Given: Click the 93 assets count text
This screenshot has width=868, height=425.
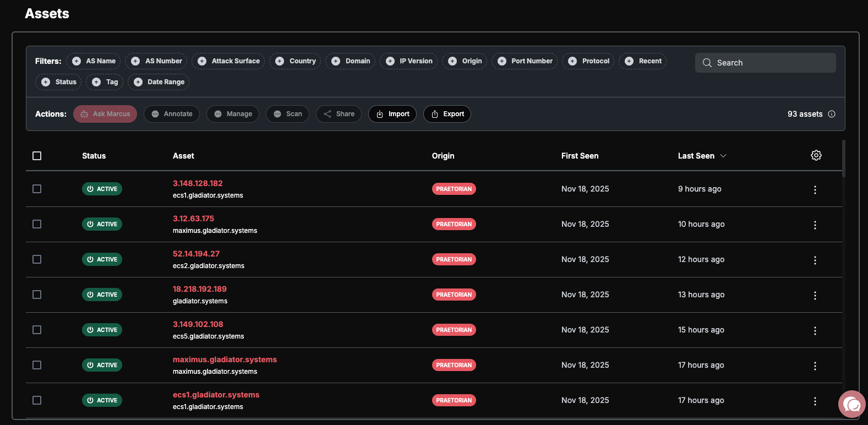Looking at the screenshot, I should [x=805, y=114].
